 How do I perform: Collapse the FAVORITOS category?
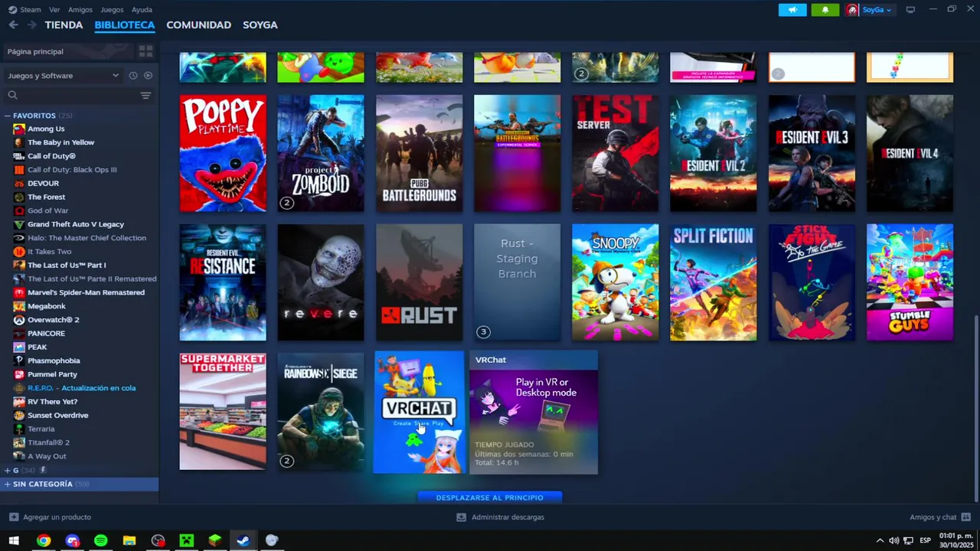click(8, 116)
